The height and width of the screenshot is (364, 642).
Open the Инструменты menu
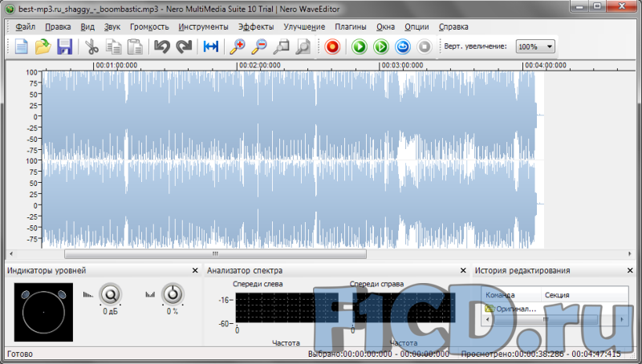[204, 27]
